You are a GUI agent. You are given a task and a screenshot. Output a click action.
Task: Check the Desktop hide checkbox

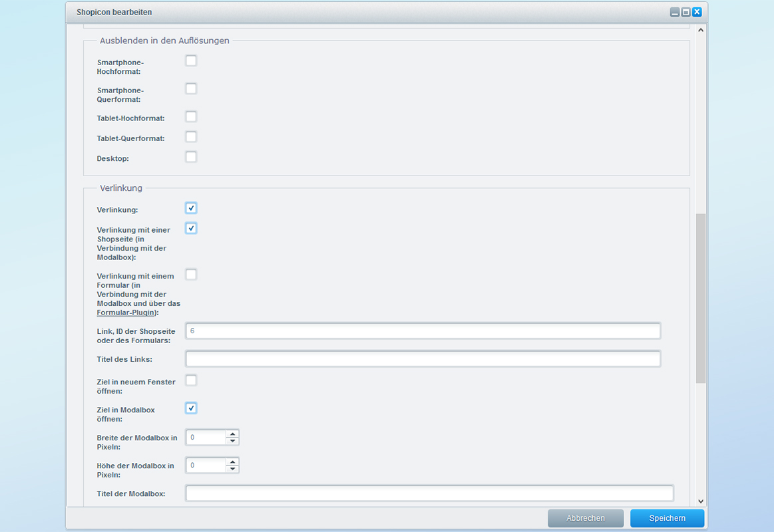[x=191, y=157]
